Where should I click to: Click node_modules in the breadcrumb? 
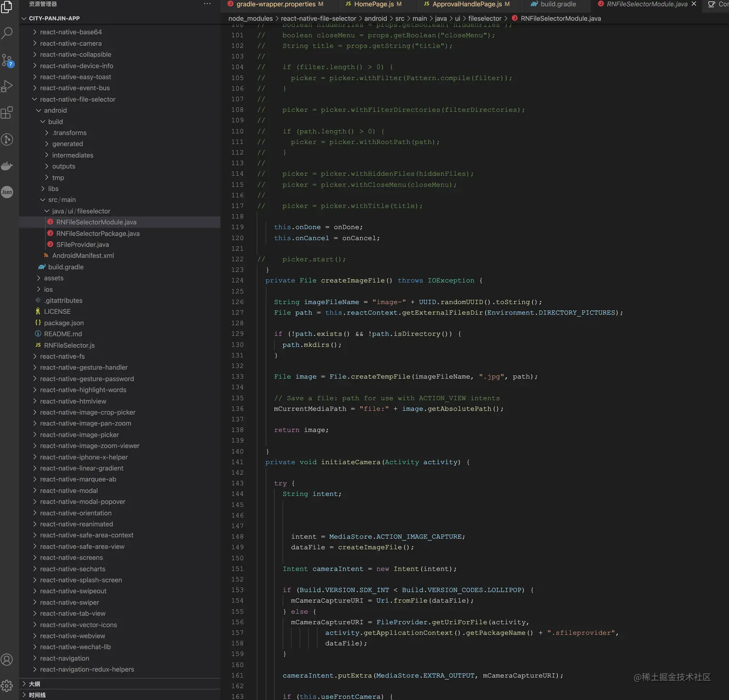tap(250, 18)
